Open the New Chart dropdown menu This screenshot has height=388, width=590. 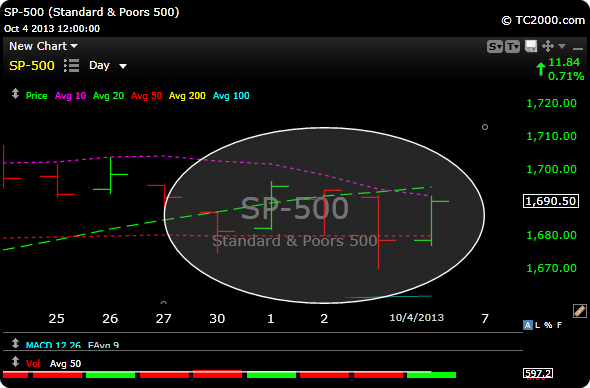click(x=43, y=46)
